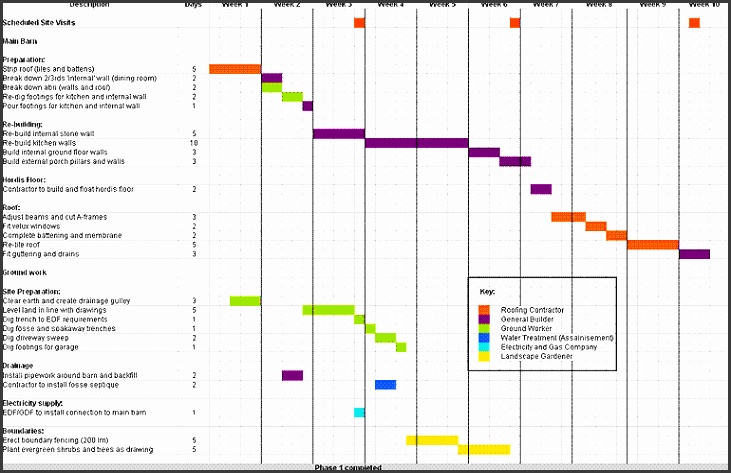Select the blue fosse septique install bar

(386, 385)
